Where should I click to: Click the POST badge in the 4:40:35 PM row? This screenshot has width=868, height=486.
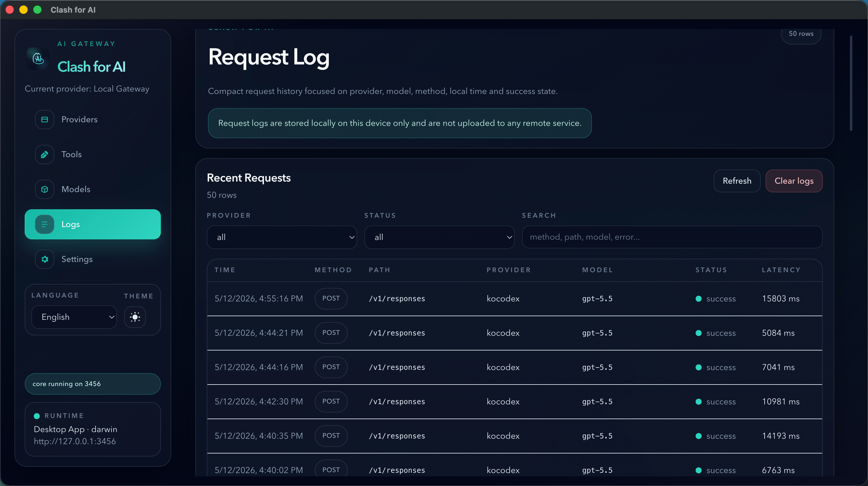click(331, 436)
